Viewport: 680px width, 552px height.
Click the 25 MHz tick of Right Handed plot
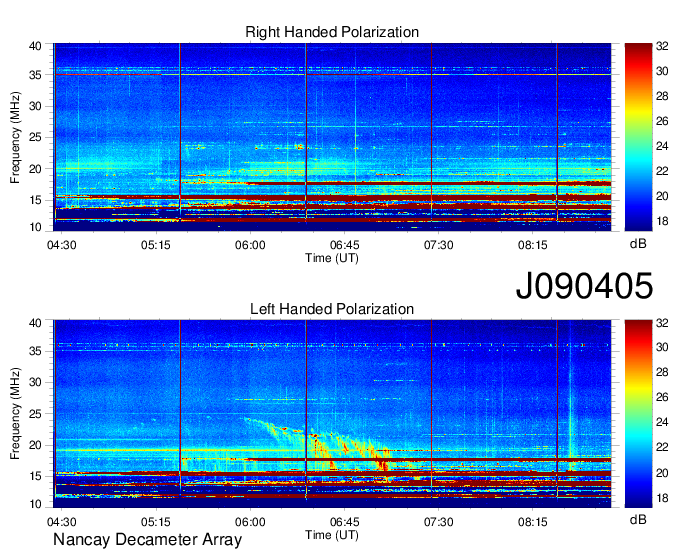tap(35, 137)
